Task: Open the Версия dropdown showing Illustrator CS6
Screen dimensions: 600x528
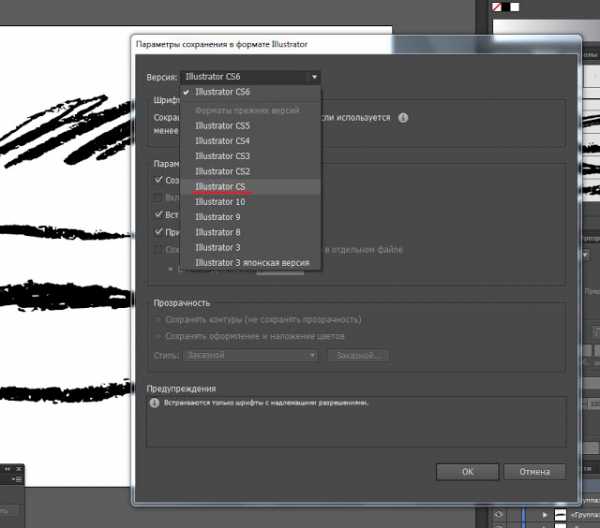Action: click(x=250, y=77)
